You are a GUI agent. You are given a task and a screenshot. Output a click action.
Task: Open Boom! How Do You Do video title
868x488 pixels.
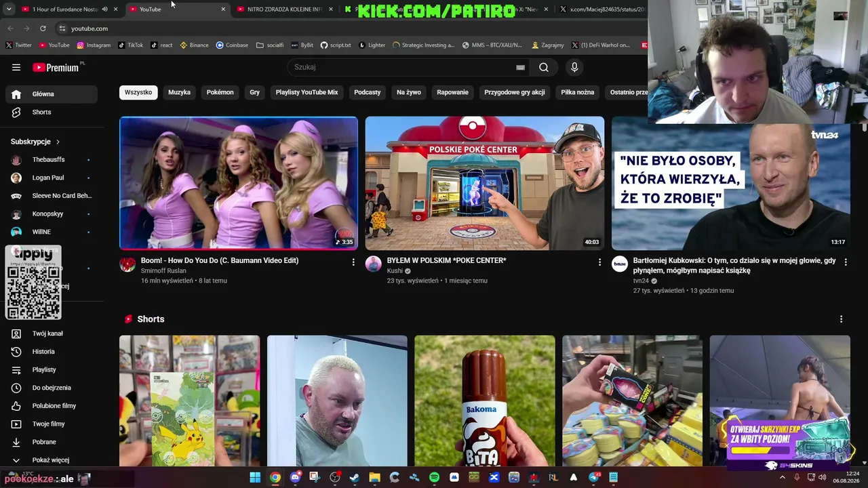pos(220,261)
